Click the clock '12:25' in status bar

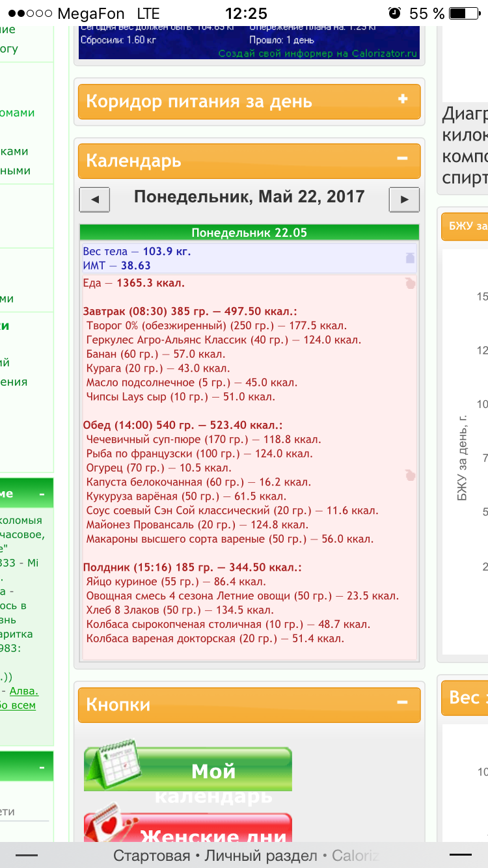pyautogui.click(x=245, y=13)
